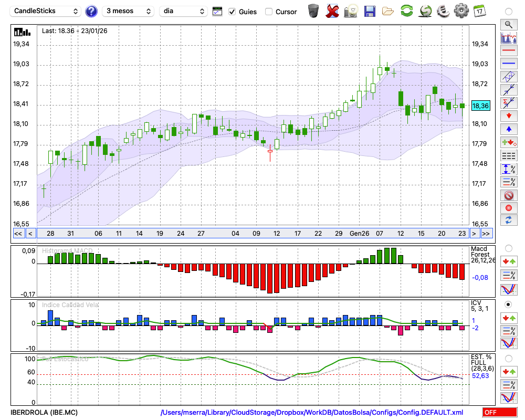Screen dimensions: 525x420
Task: Open the help question-mark icon
Action: [91, 12]
